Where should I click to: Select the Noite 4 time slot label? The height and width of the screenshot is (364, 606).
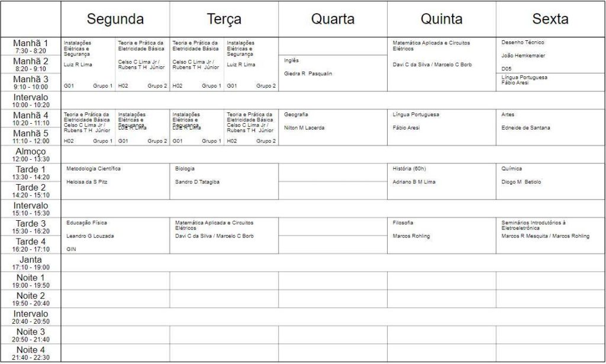tap(31, 353)
